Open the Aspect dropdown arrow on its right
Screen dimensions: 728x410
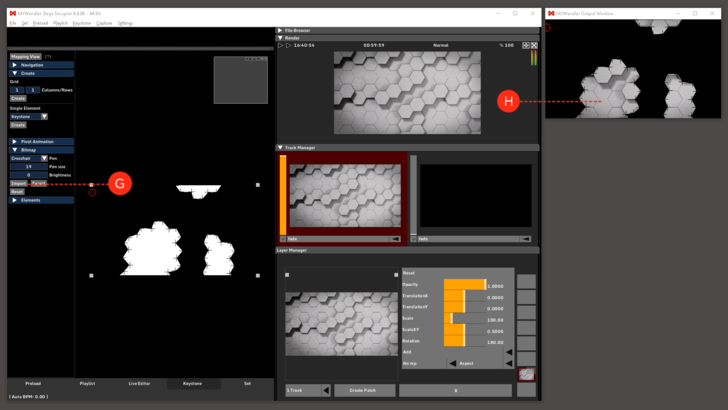click(509, 364)
